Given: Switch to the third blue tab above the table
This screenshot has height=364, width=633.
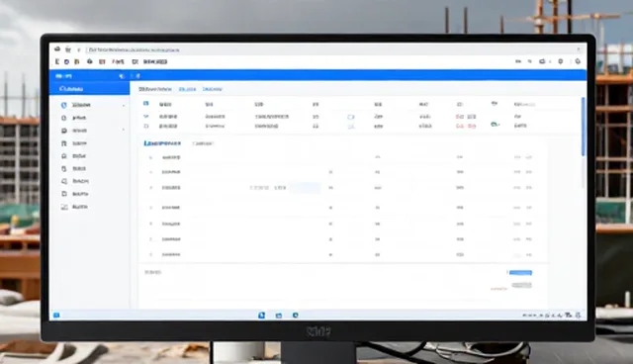Looking at the screenshot, I should (x=213, y=89).
